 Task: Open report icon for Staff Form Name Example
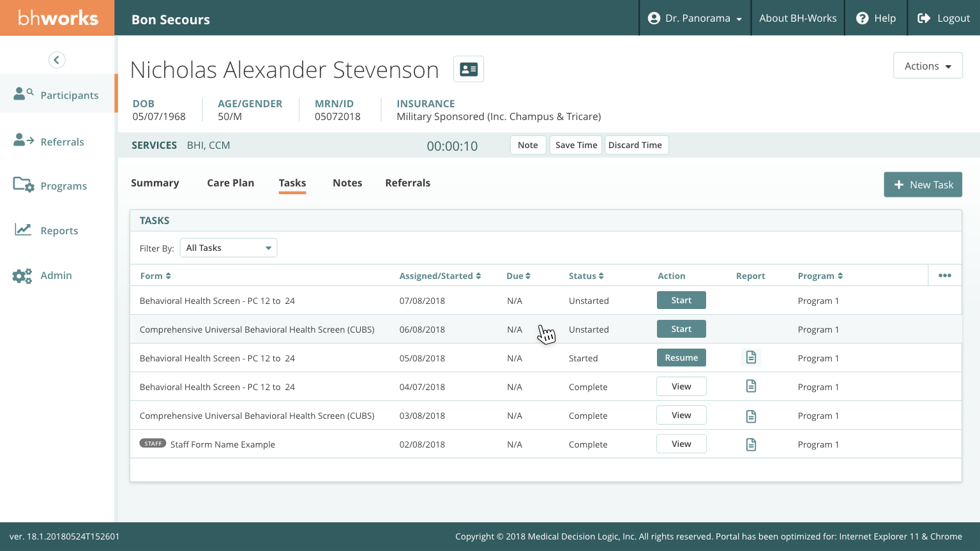tap(751, 444)
